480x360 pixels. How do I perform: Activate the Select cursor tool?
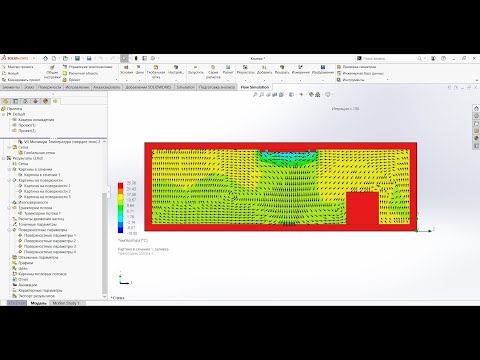(x=124, y=58)
